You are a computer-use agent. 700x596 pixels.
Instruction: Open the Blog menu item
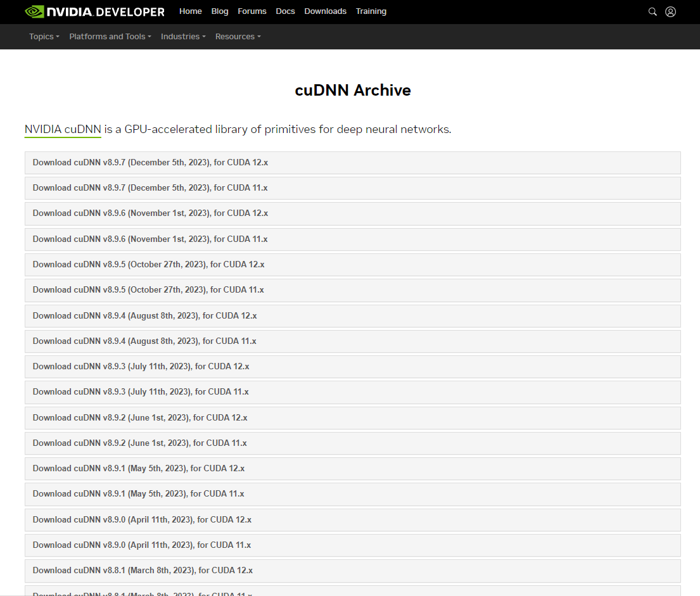click(x=219, y=11)
